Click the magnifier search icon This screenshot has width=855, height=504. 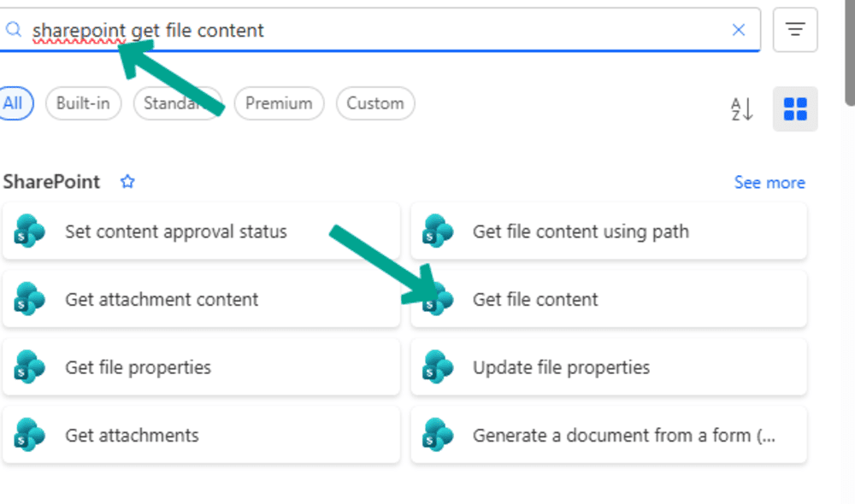click(14, 29)
